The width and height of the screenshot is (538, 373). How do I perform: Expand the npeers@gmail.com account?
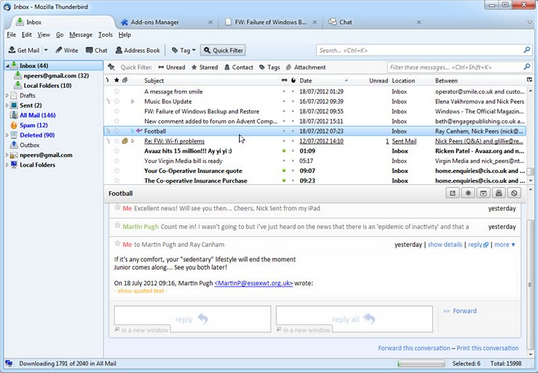(7, 155)
